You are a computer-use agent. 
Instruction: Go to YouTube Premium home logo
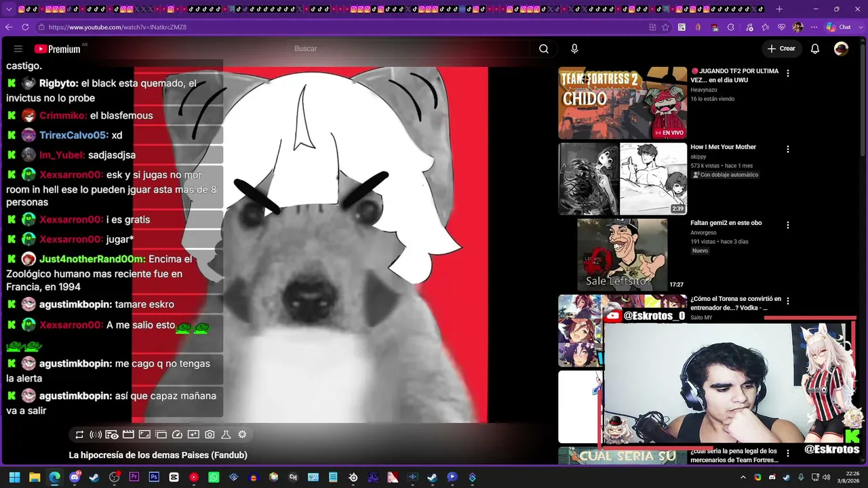[58, 49]
